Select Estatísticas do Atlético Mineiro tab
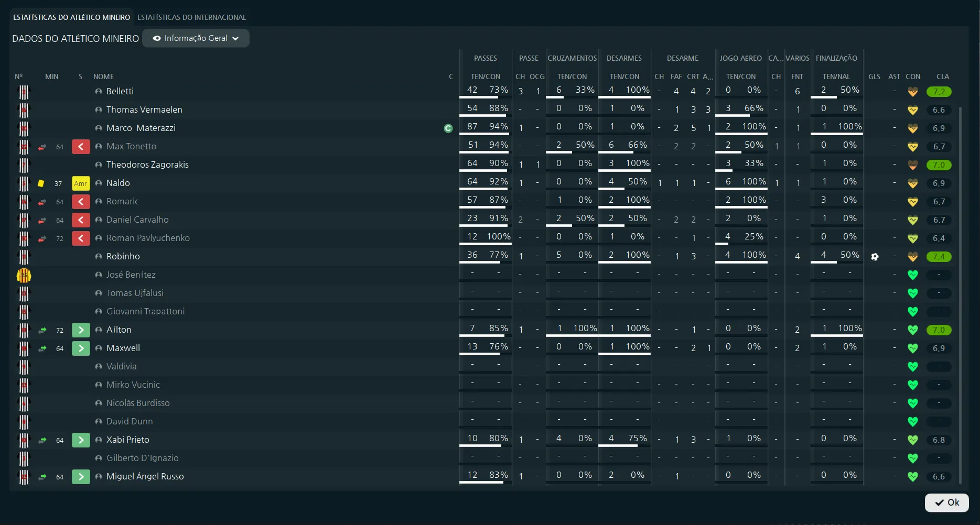 pos(71,17)
